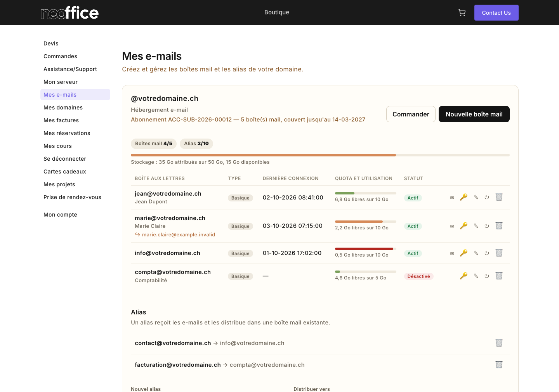Open Mes réservations in the sidebar
Screen dimensions: 559x392
75,133
